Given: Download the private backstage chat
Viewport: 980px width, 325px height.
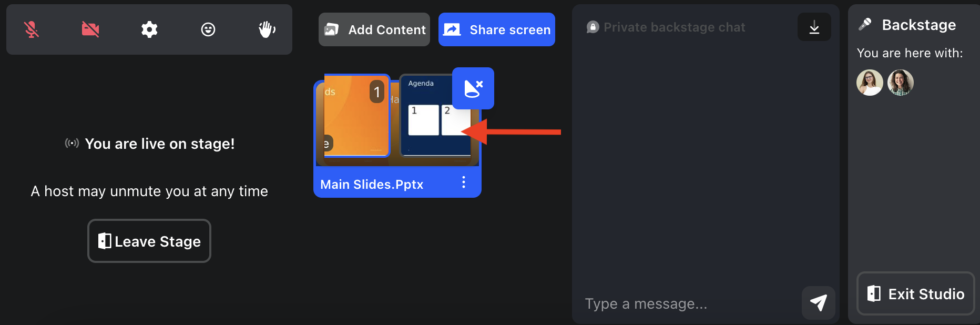Looking at the screenshot, I should 814,27.
